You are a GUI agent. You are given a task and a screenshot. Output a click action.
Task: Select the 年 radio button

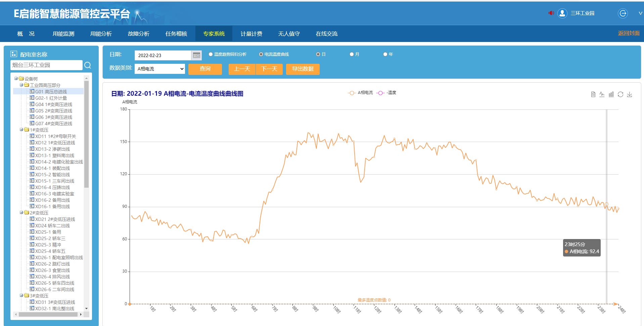click(x=385, y=54)
